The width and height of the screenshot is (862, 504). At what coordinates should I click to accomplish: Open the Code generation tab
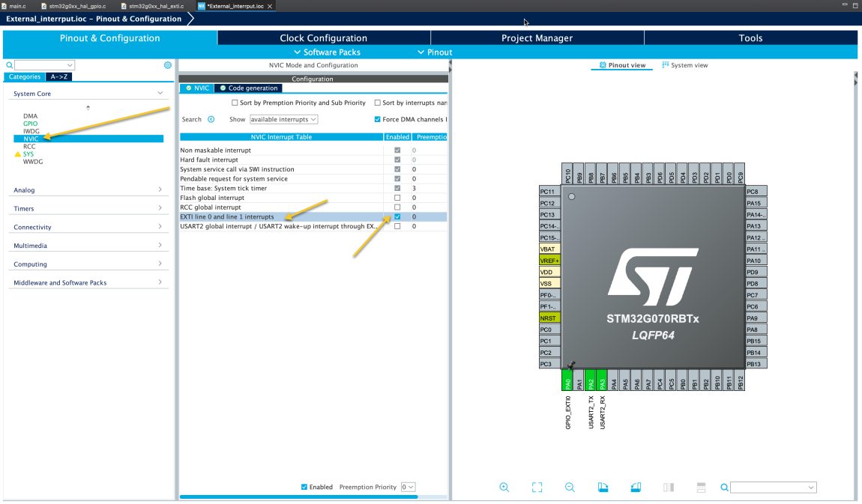(x=247, y=88)
